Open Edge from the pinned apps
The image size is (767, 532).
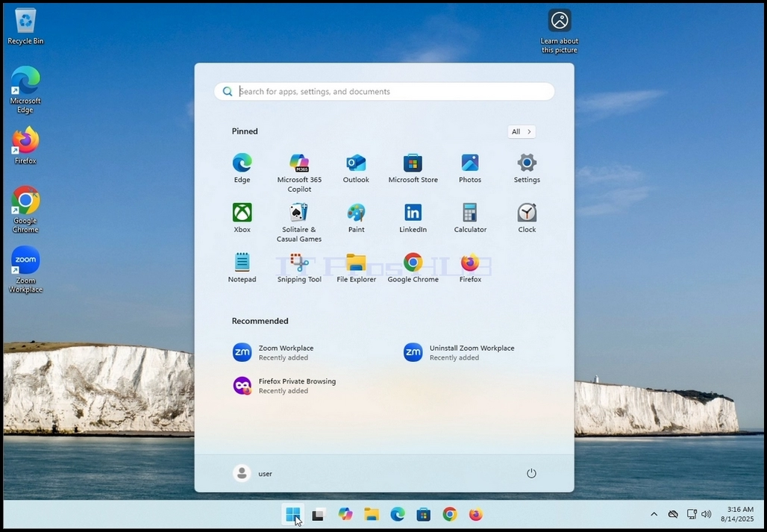click(x=242, y=168)
